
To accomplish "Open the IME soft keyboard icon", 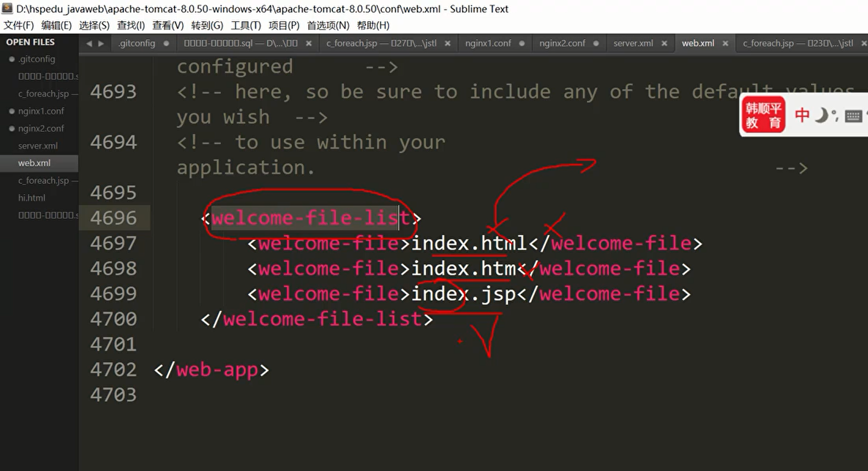I will coord(853,116).
